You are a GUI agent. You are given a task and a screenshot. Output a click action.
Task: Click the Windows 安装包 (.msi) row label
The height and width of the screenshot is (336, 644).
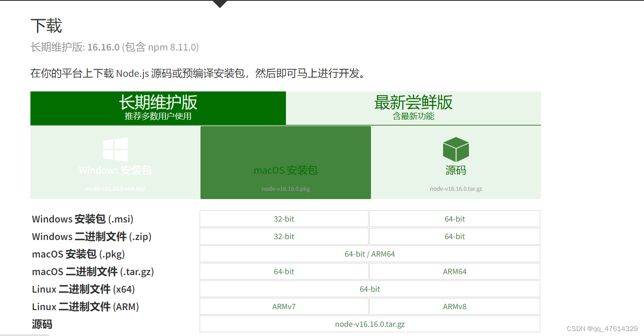click(83, 219)
